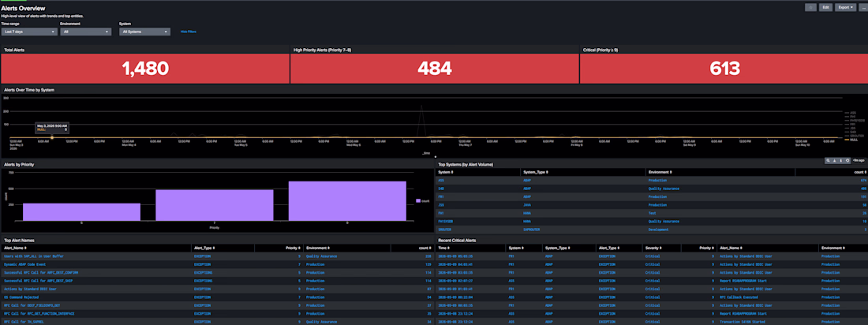
Task: Sort Top Alert Names by Priority column
Action: (x=293, y=248)
